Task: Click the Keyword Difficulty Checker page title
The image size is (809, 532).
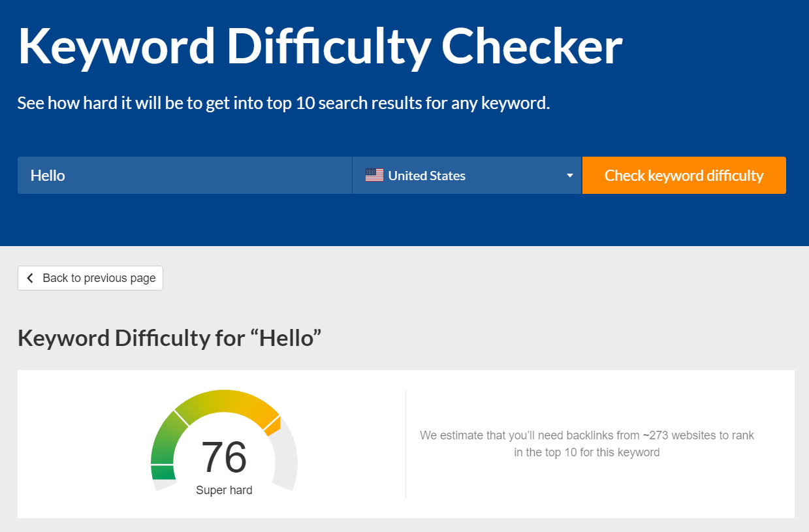Action: [x=320, y=45]
